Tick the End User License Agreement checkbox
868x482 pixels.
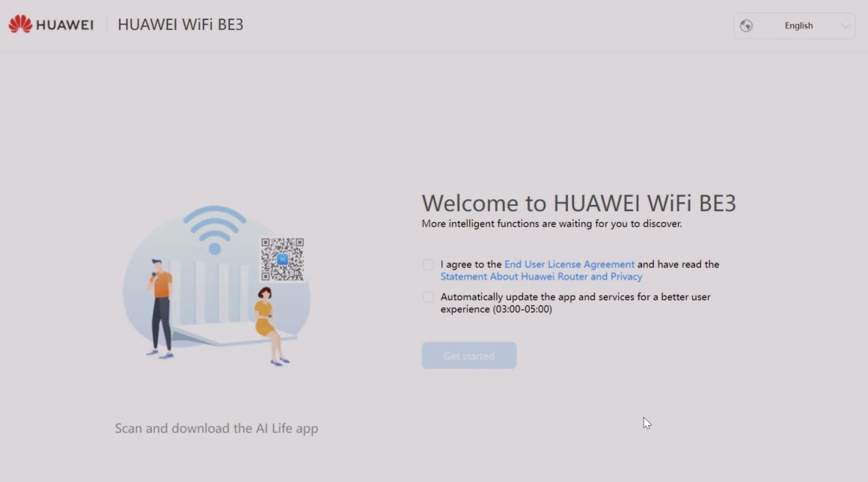tap(429, 264)
